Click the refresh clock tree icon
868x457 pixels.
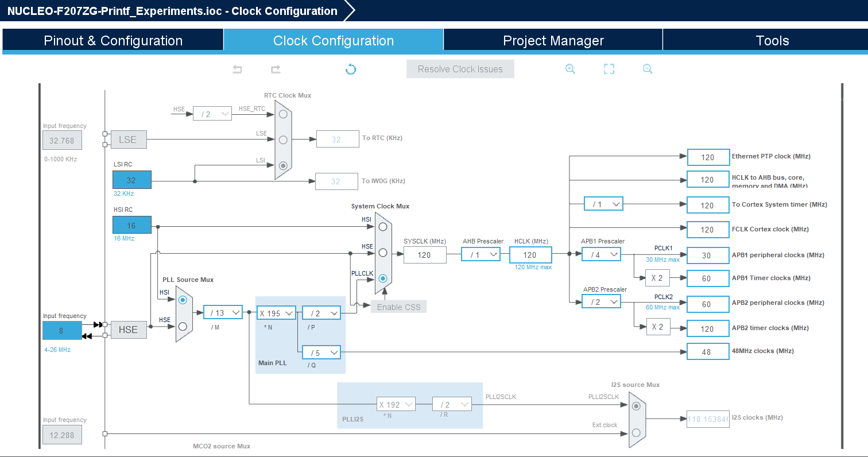tap(351, 69)
